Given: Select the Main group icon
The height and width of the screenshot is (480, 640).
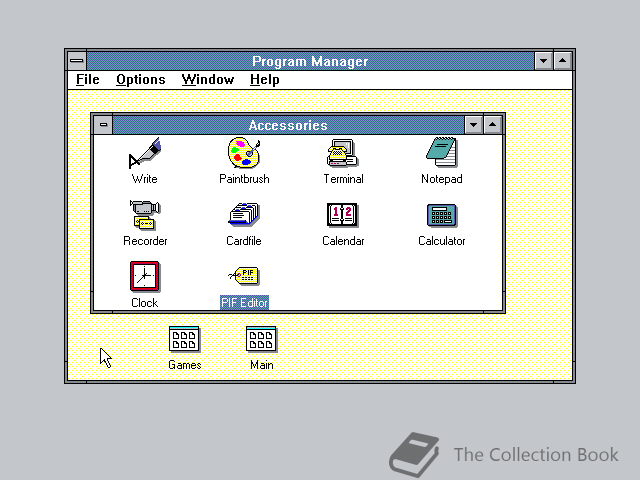Looking at the screenshot, I should click(x=261, y=339).
